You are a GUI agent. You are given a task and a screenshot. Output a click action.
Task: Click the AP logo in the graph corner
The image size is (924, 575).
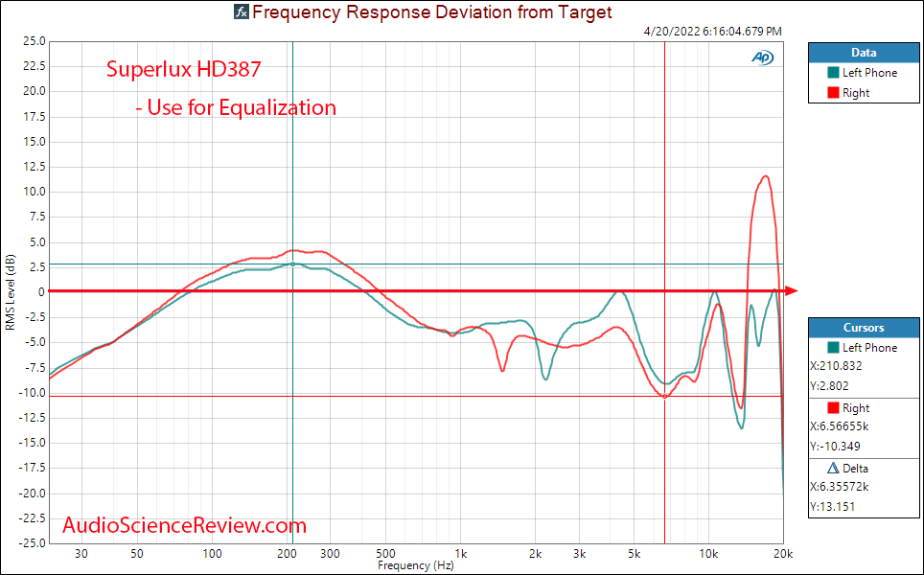point(763,57)
